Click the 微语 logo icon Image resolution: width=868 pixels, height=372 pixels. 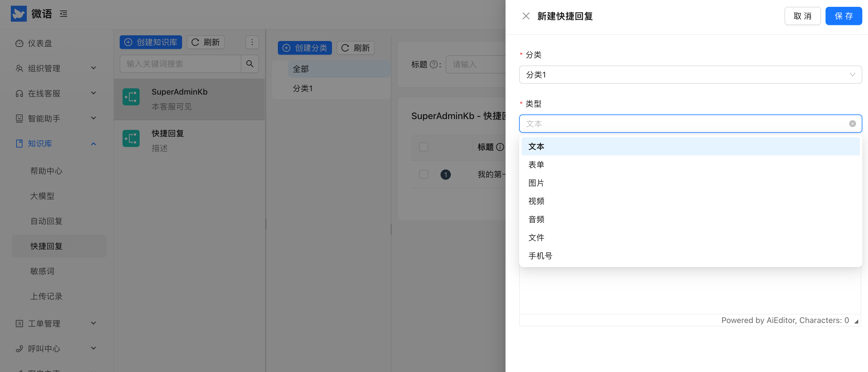[x=19, y=14]
